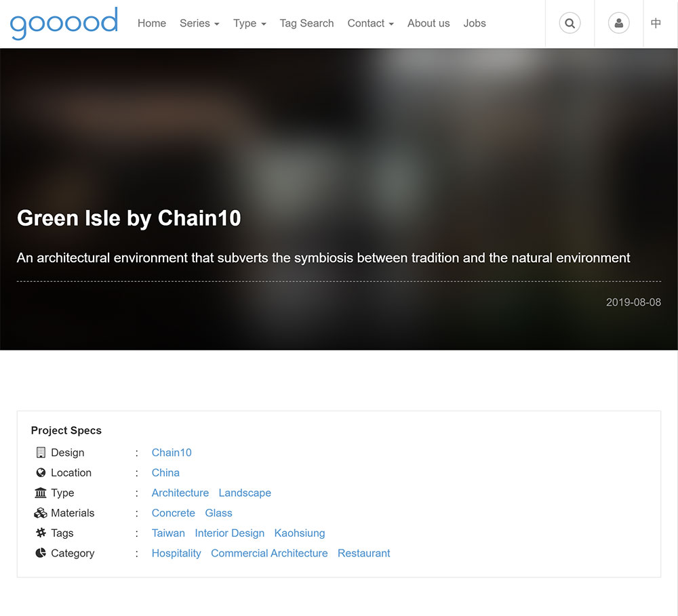
Task: Open the Kaohsiung tag link
Action: coord(300,533)
